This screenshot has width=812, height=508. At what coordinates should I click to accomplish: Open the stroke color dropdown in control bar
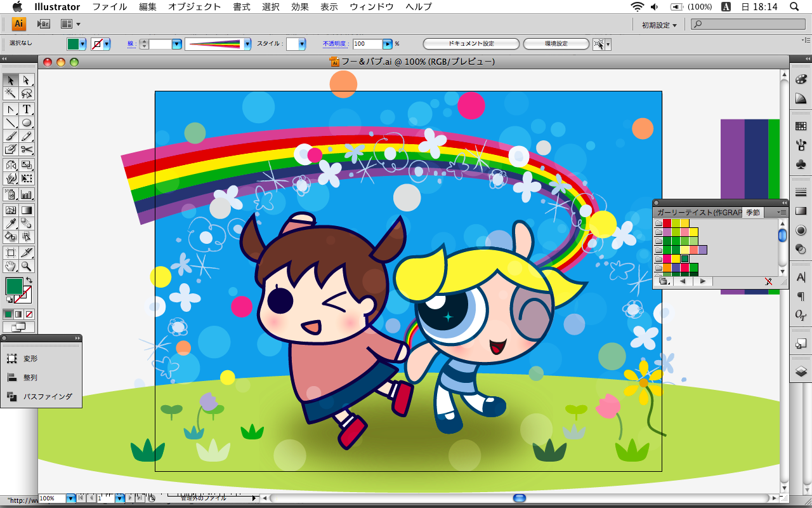[x=107, y=44]
